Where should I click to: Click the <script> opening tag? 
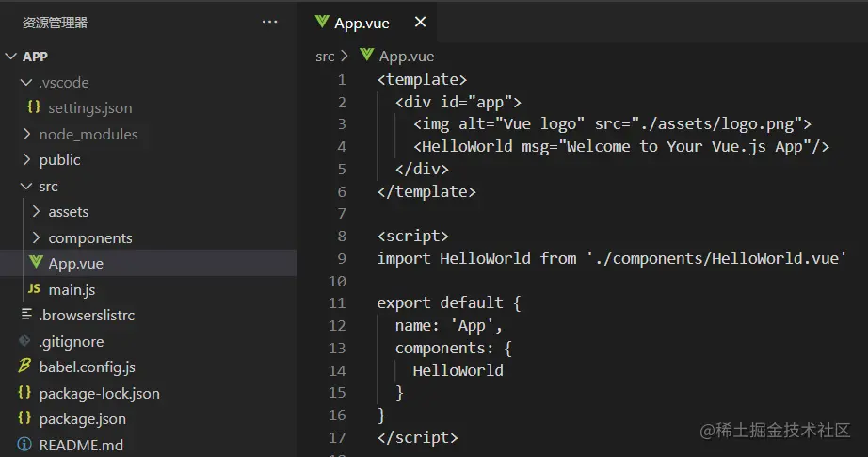[413, 237]
